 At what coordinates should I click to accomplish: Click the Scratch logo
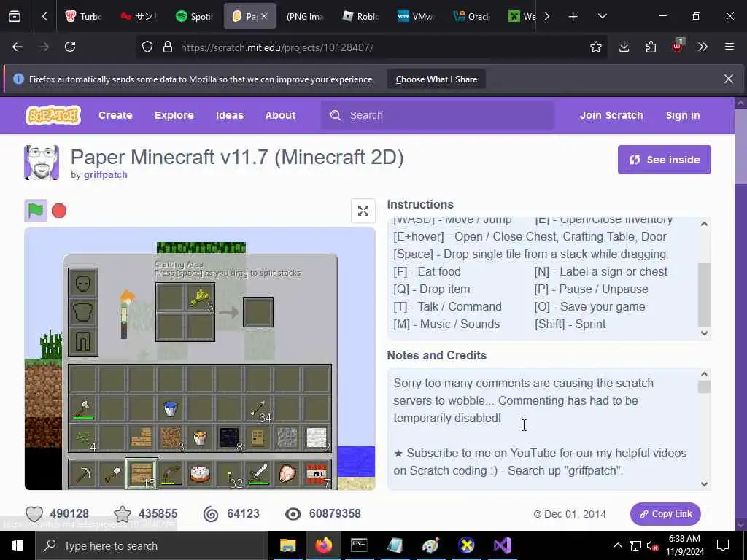[x=53, y=115]
